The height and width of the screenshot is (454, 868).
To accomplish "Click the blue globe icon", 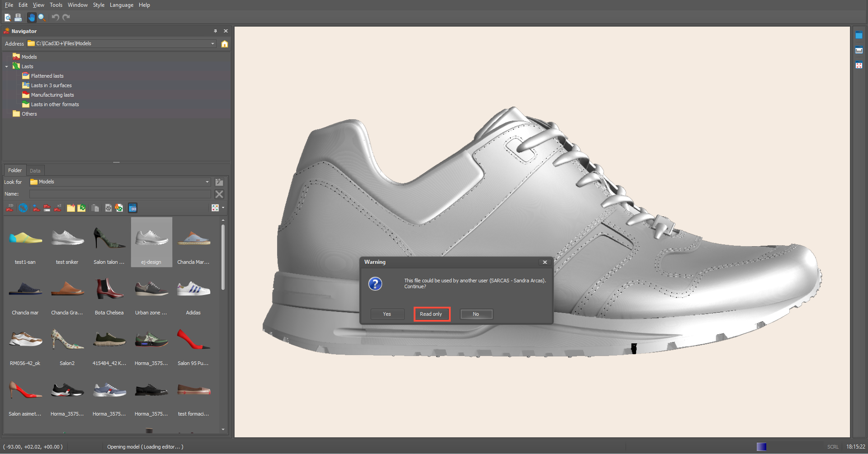I will tap(23, 208).
